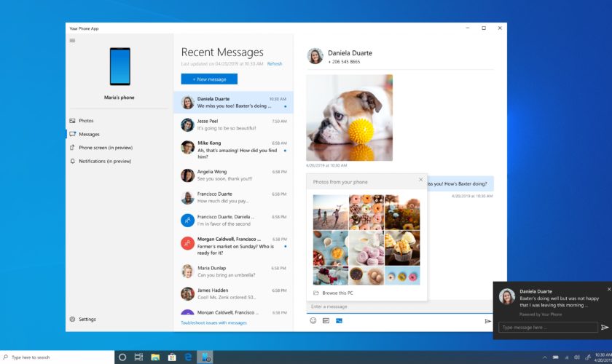This screenshot has height=364, width=612.
Task: Open Microsoft Store from the taskbar
Action: click(172, 357)
